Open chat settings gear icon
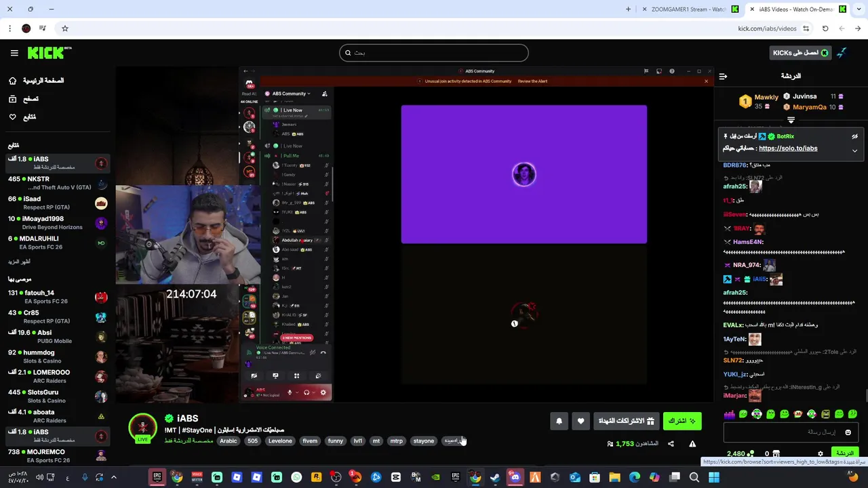Screen dimensions: 868x488 pyautogui.click(x=821, y=454)
